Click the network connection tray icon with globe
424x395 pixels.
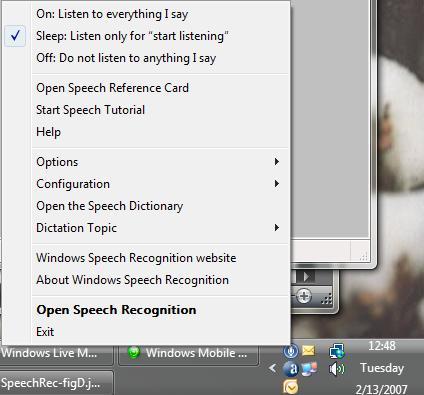click(x=337, y=351)
